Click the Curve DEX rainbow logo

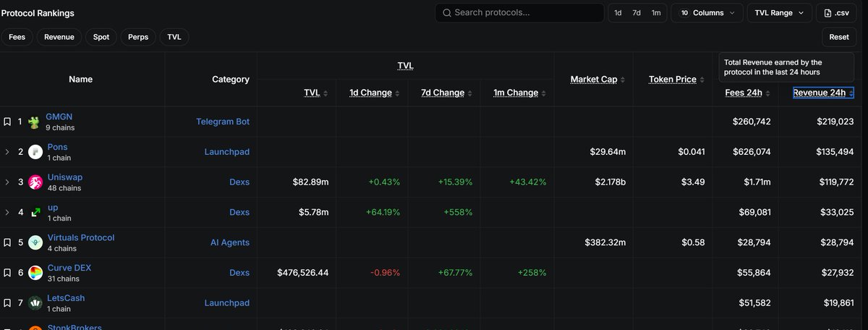tap(35, 274)
